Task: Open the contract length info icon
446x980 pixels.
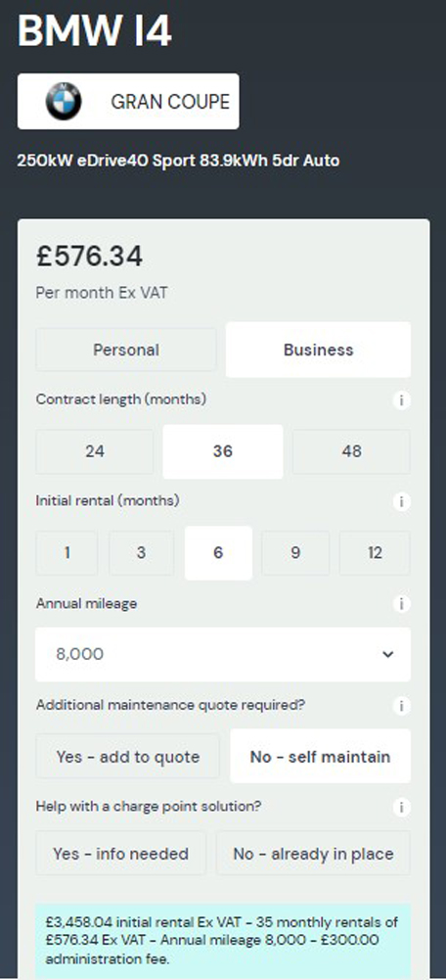Action: point(402,400)
